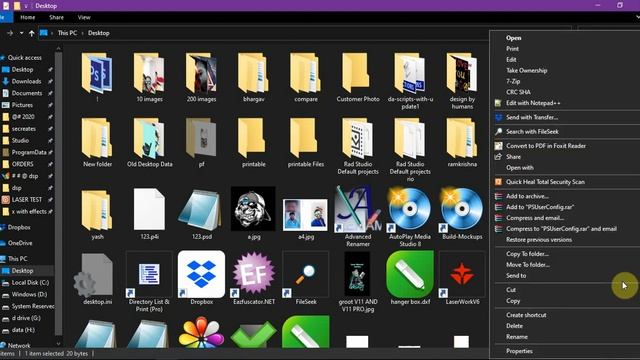The width and height of the screenshot is (640, 360).
Task: Click Desktop in the address bar
Action: [99, 33]
